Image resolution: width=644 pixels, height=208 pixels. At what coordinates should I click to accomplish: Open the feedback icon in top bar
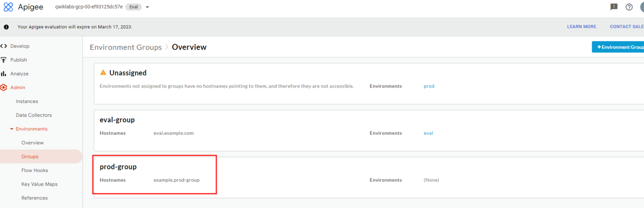(x=614, y=7)
